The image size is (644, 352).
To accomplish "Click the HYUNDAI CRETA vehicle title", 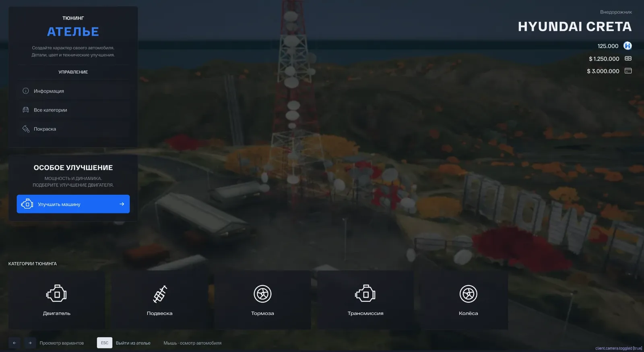I will (575, 27).
